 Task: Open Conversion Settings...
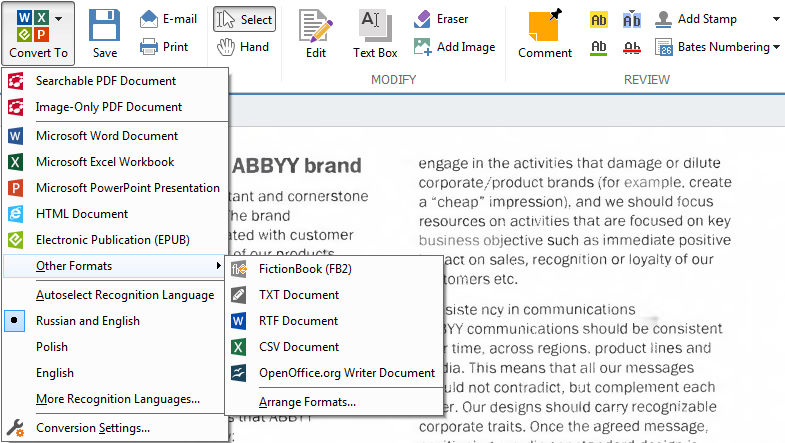coord(93,428)
